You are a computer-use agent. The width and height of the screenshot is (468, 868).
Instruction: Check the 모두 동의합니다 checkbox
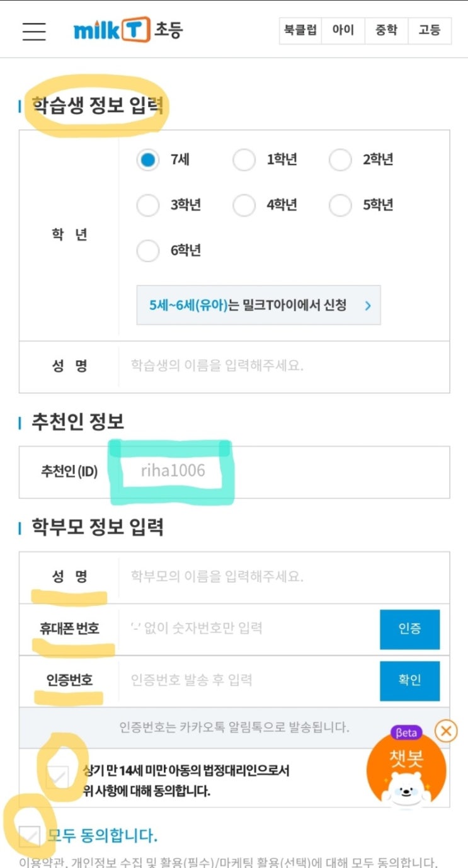pyautogui.click(x=30, y=836)
